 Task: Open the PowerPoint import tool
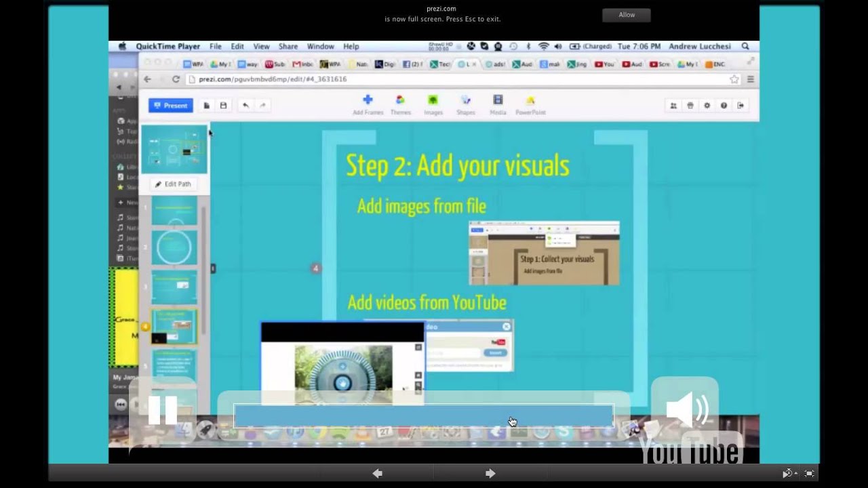(530, 105)
